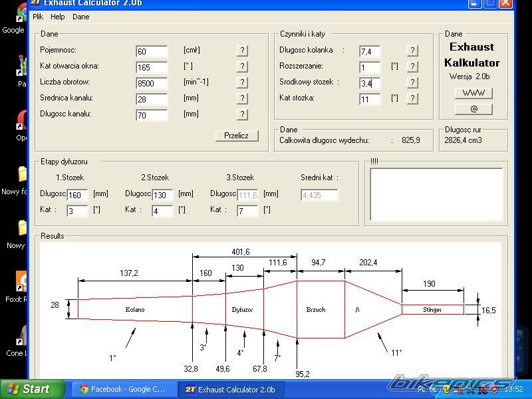Screen dimensions: 532x399
Task: Open the Plik menu
Action: click(38, 17)
